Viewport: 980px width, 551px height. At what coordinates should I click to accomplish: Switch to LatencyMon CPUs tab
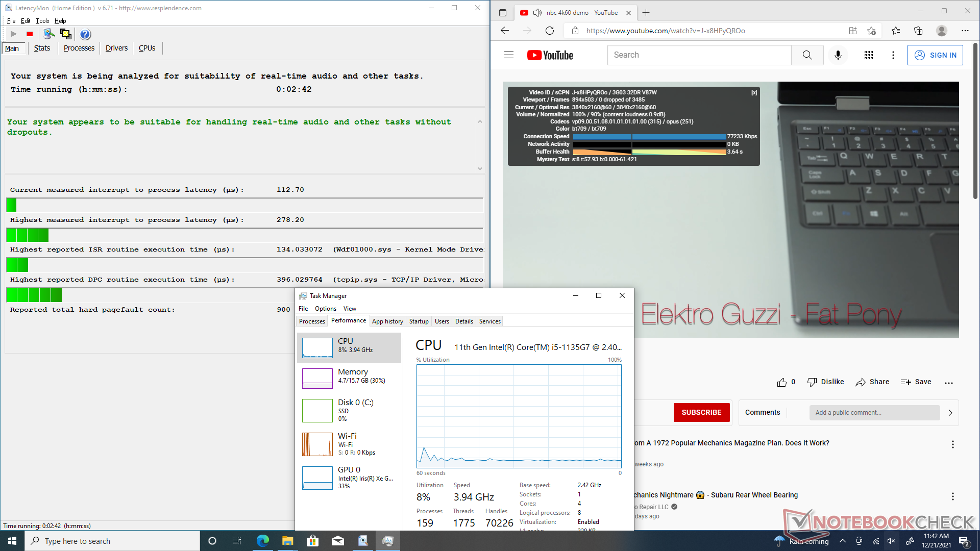(x=147, y=48)
